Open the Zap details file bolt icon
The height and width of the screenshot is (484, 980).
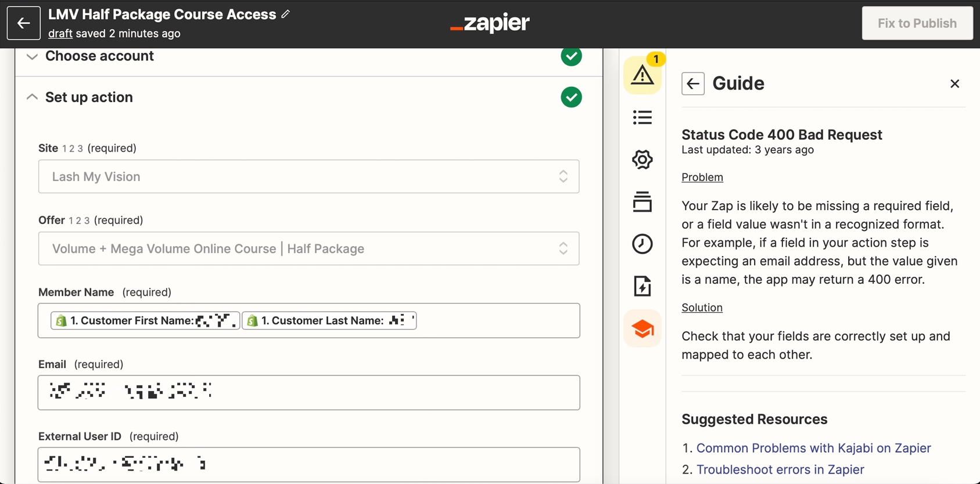pos(642,286)
